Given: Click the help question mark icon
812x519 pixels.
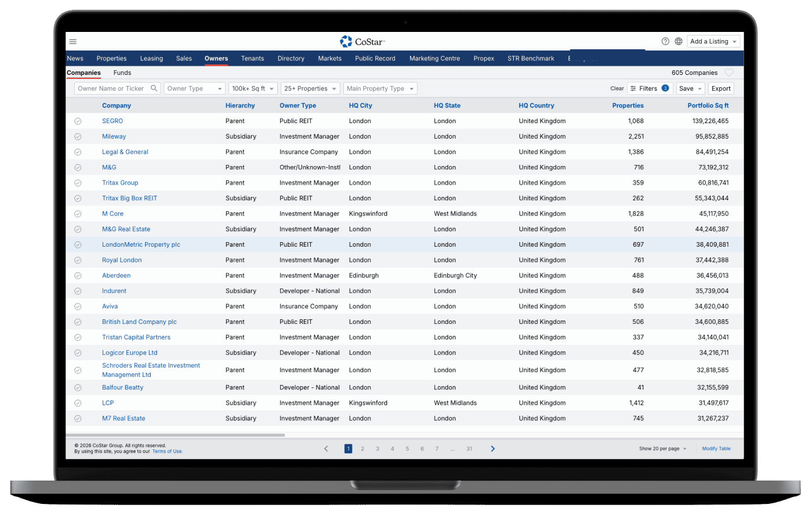Looking at the screenshot, I should (665, 42).
